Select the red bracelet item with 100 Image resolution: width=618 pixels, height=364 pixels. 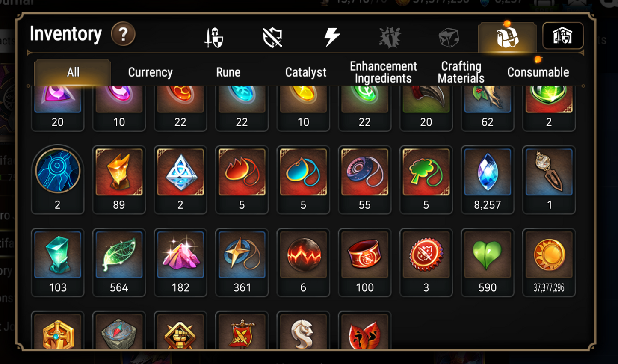pos(365,263)
